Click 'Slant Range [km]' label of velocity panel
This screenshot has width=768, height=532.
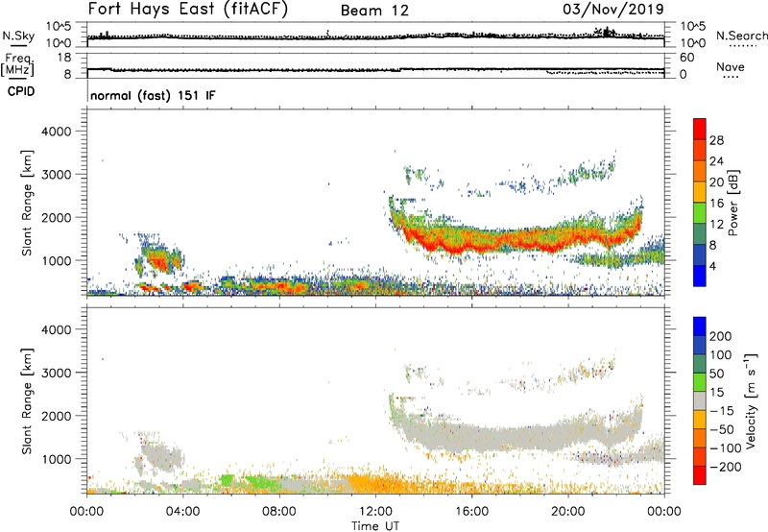(x=27, y=400)
